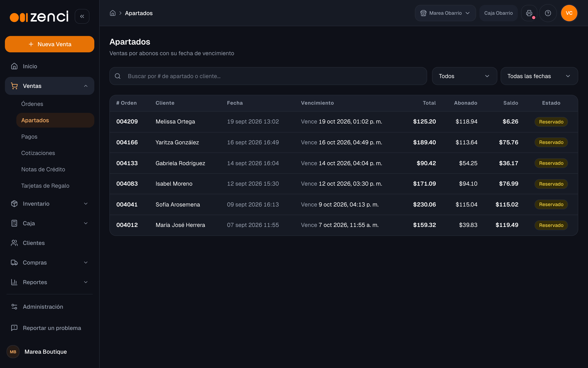Open Tarjetas de Regalo submenu item
This screenshot has width=588, height=368.
55,186
